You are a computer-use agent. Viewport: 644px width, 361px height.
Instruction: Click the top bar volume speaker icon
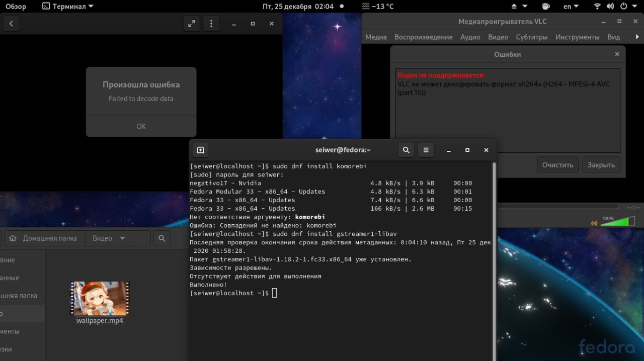click(x=610, y=7)
